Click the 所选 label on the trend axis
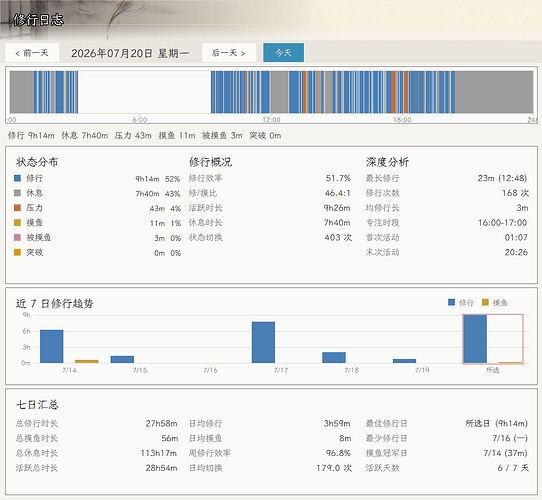This screenshot has width=542, height=500. (493, 370)
